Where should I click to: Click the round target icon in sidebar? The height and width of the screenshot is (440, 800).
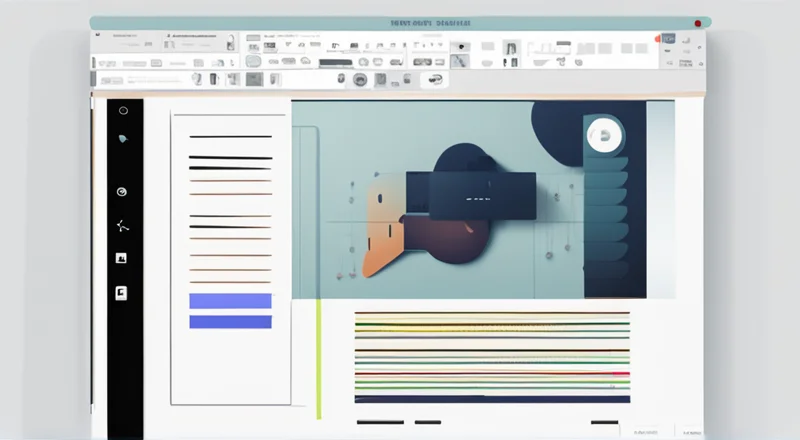click(x=122, y=191)
